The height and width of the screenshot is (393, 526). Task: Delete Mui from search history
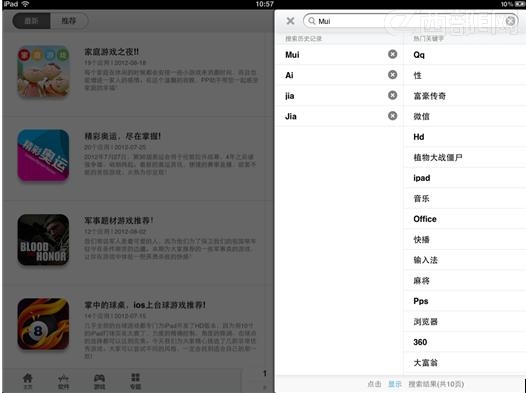[x=392, y=54]
